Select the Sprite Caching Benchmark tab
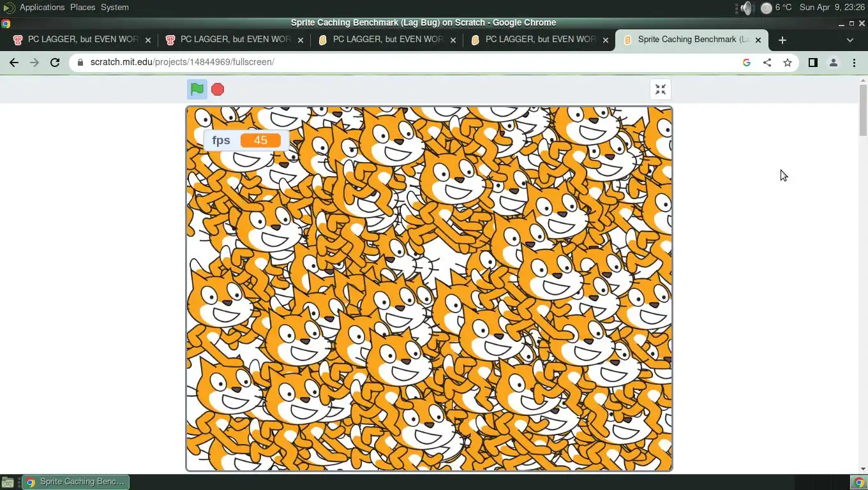 point(691,40)
